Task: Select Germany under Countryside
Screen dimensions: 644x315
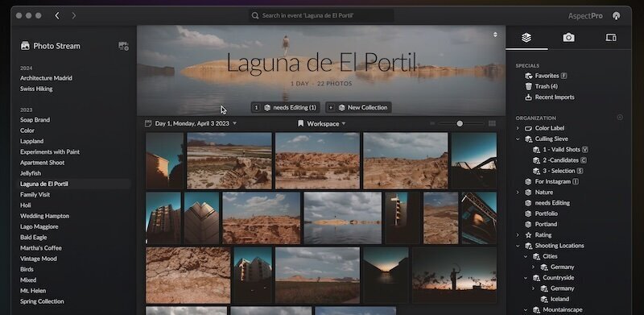Action: pyautogui.click(x=562, y=288)
